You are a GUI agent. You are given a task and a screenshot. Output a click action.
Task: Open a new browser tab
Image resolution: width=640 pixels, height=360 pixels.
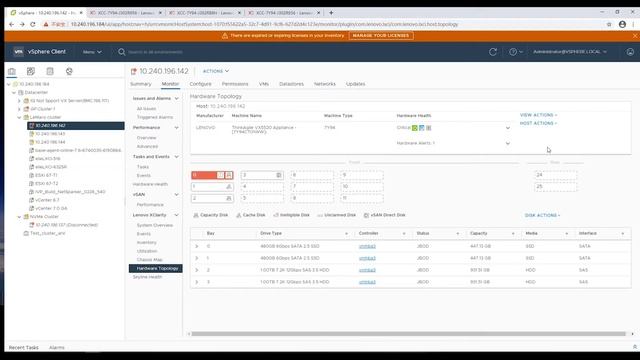[331, 13]
